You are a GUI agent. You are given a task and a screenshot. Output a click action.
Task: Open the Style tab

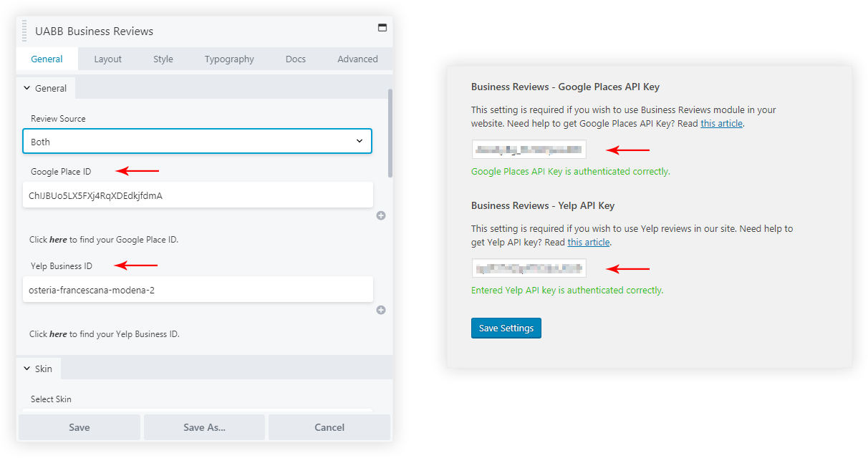pyautogui.click(x=163, y=59)
